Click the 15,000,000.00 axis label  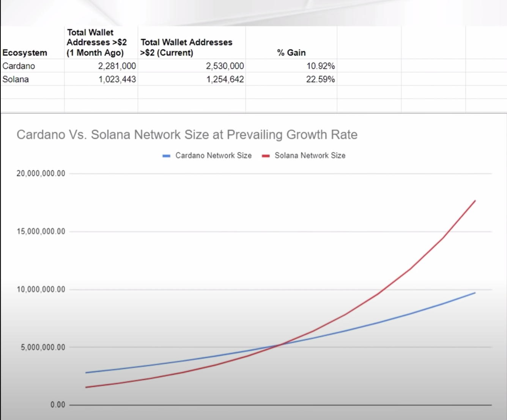coord(41,231)
